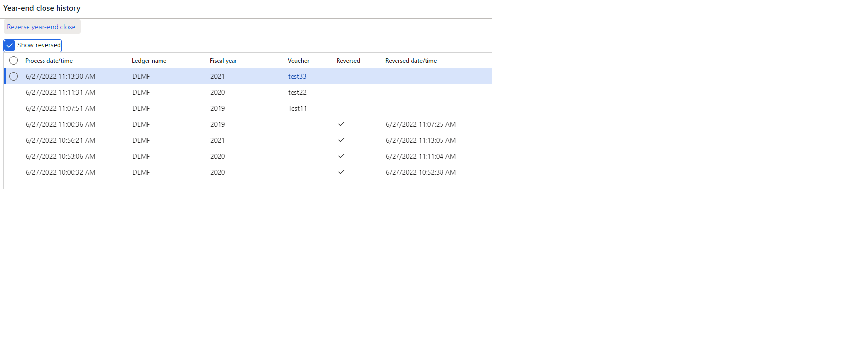Click the Fiscal year column header

coord(223,61)
